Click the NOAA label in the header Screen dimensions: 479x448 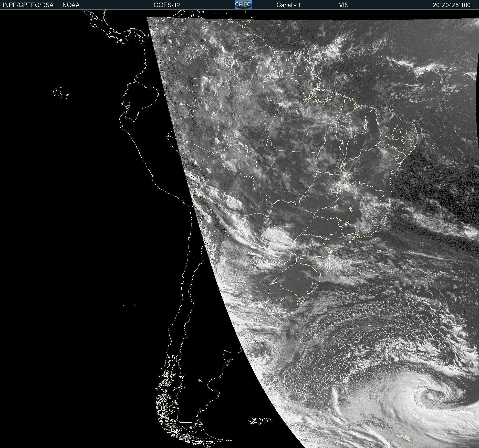[x=71, y=5]
